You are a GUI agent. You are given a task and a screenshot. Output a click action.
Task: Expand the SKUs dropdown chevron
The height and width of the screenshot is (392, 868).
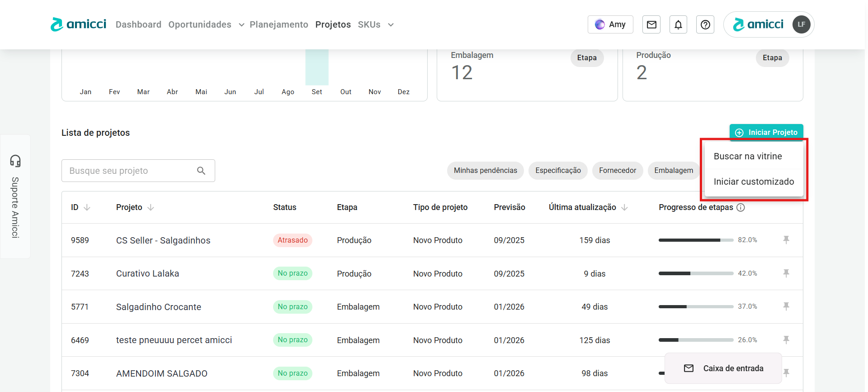click(391, 25)
